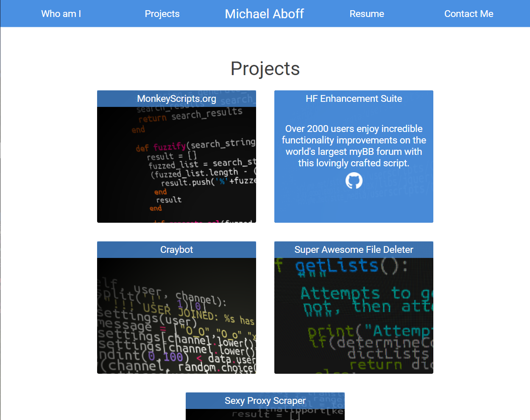Click the green 'return' text in File Deleter image
The image size is (530, 420).
(376, 364)
